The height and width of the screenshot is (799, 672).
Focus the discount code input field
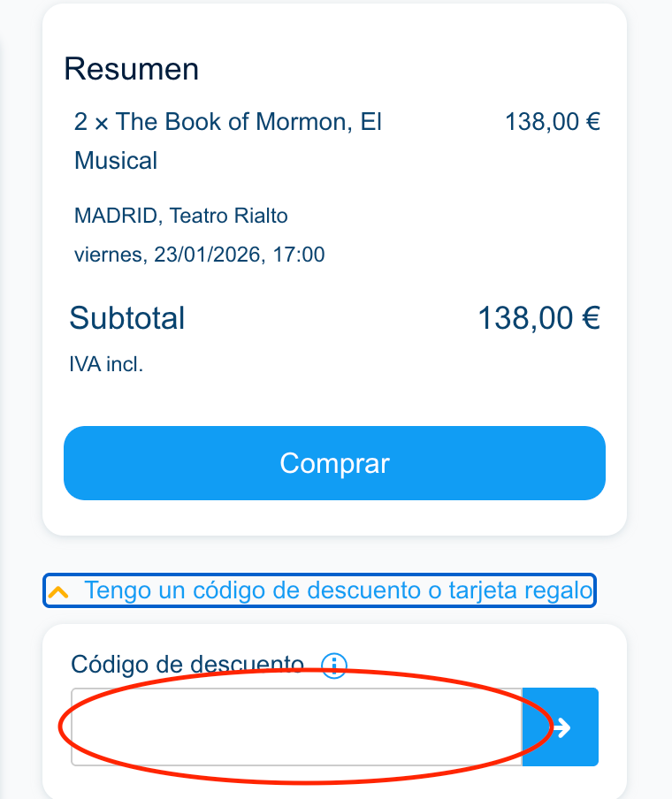click(296, 727)
